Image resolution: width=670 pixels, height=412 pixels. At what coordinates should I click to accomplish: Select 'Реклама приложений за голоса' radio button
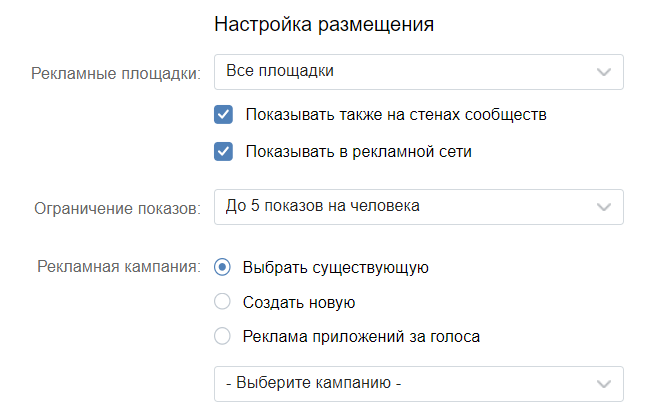tap(222, 336)
